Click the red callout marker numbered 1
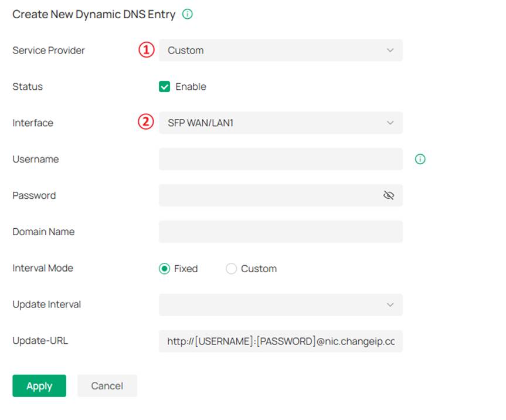 [x=145, y=50]
